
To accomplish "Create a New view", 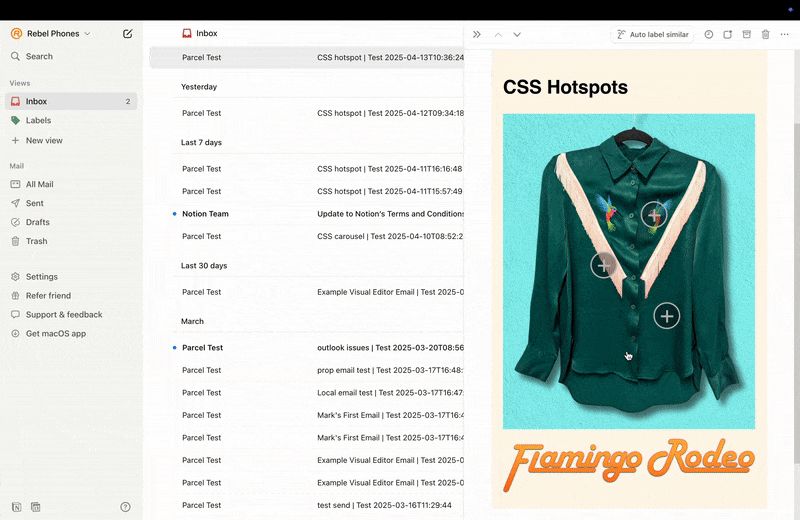I will click(44, 140).
